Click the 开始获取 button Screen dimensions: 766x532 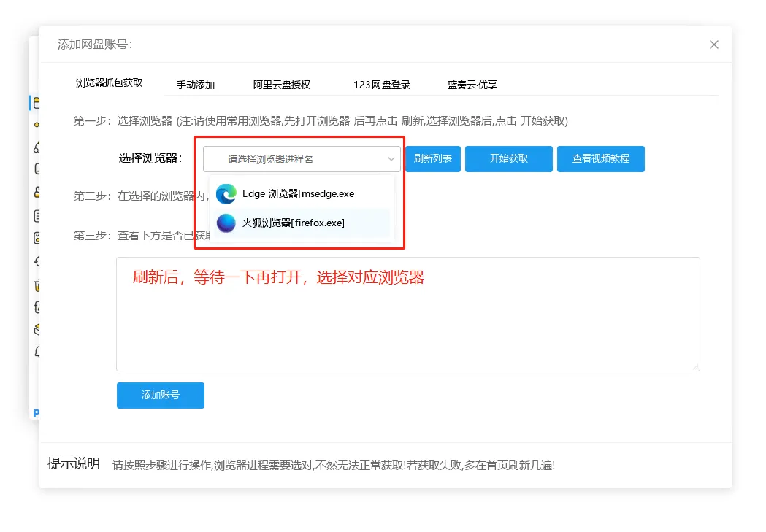508,158
